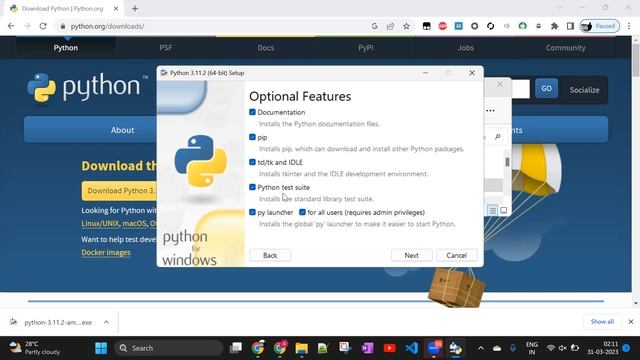This screenshot has height=360, width=640.
Task: Open the Docker images link
Action: coord(106,253)
